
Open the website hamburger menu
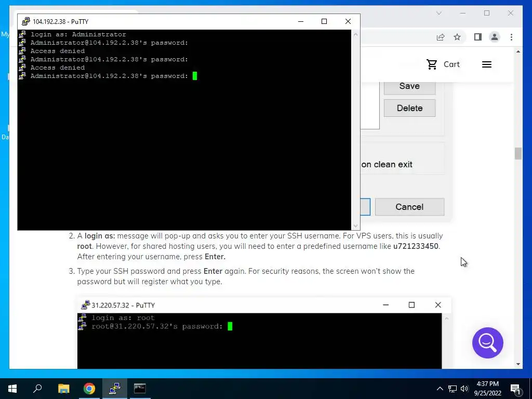pyautogui.click(x=486, y=64)
